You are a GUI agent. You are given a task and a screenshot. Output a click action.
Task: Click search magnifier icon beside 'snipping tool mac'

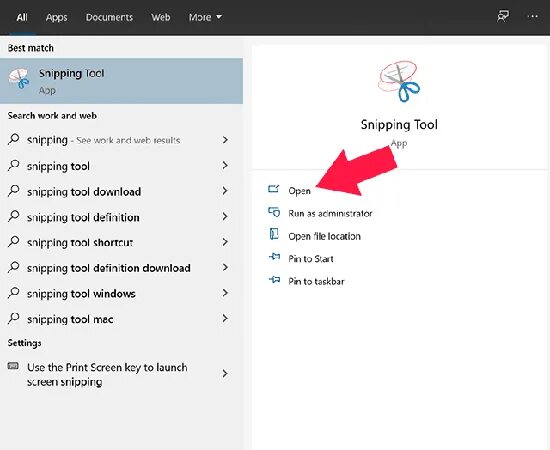tap(13, 318)
